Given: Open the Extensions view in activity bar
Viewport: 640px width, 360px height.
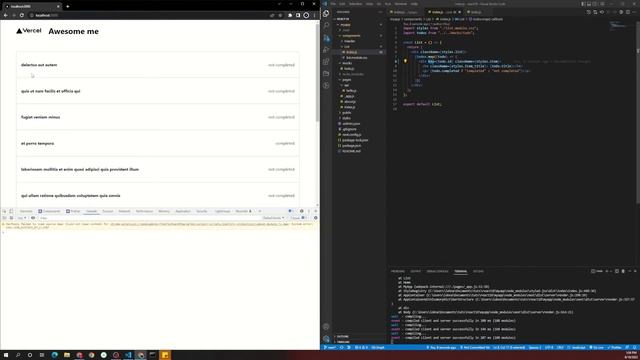Looking at the screenshot, I should click(x=326, y=62).
